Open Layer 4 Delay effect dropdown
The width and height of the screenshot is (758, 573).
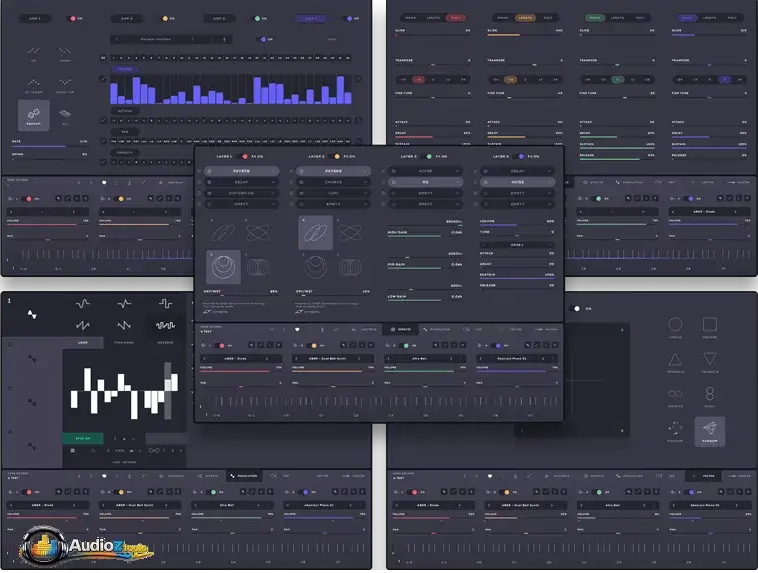pyautogui.click(x=517, y=171)
